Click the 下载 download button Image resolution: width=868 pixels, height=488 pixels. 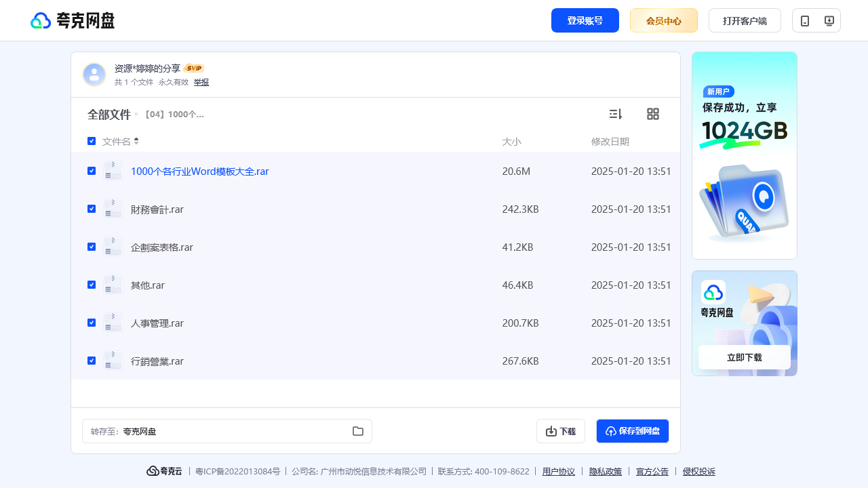click(561, 431)
